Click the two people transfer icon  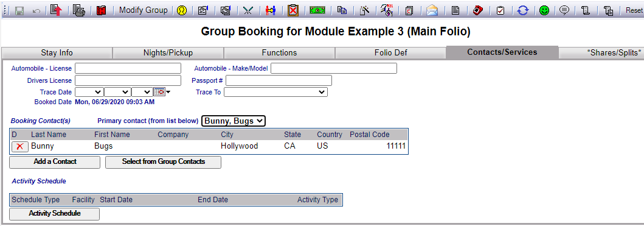tap(270, 11)
